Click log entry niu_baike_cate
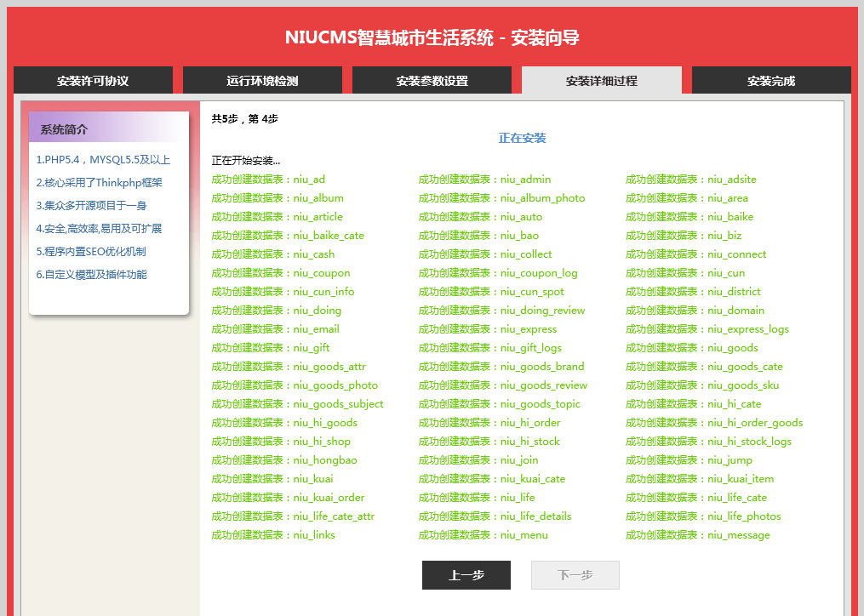 (x=288, y=236)
